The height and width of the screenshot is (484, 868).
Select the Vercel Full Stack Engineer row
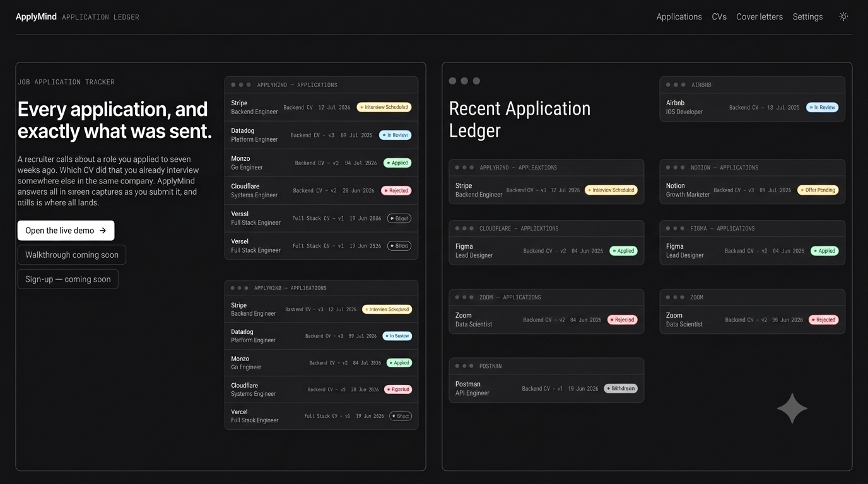321,416
